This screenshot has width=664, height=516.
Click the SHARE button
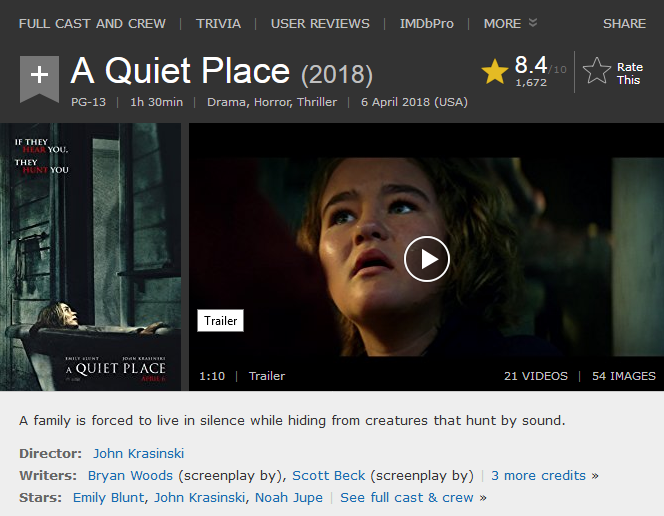pyautogui.click(x=624, y=23)
